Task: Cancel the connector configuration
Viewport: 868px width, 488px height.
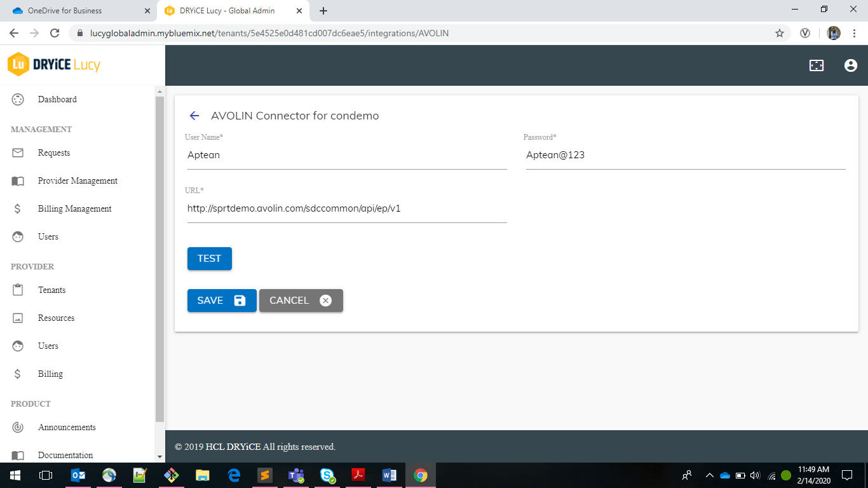Action: [x=300, y=300]
